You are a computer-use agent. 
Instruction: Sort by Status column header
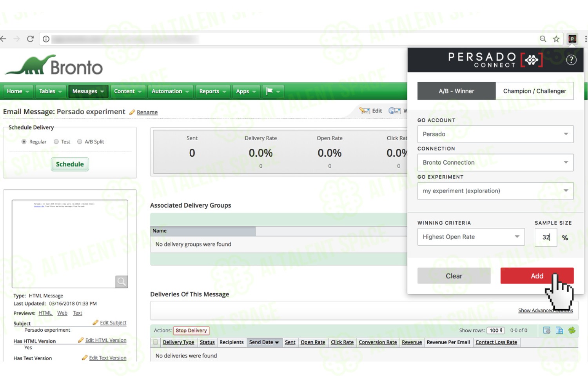click(x=207, y=342)
